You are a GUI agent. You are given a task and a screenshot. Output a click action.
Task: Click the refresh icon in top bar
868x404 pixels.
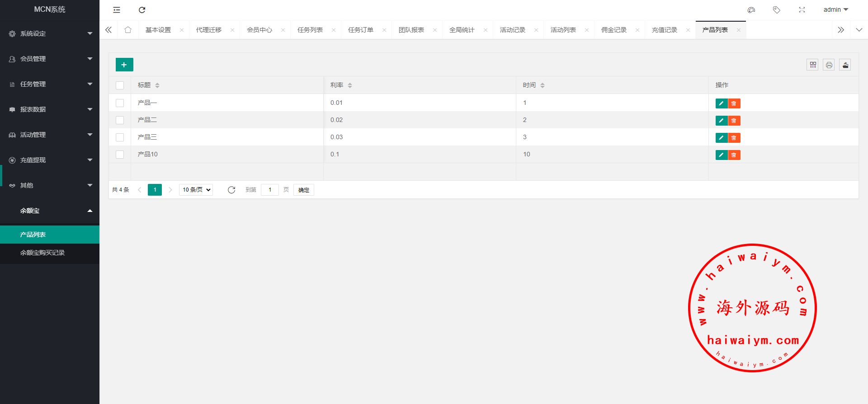click(142, 10)
